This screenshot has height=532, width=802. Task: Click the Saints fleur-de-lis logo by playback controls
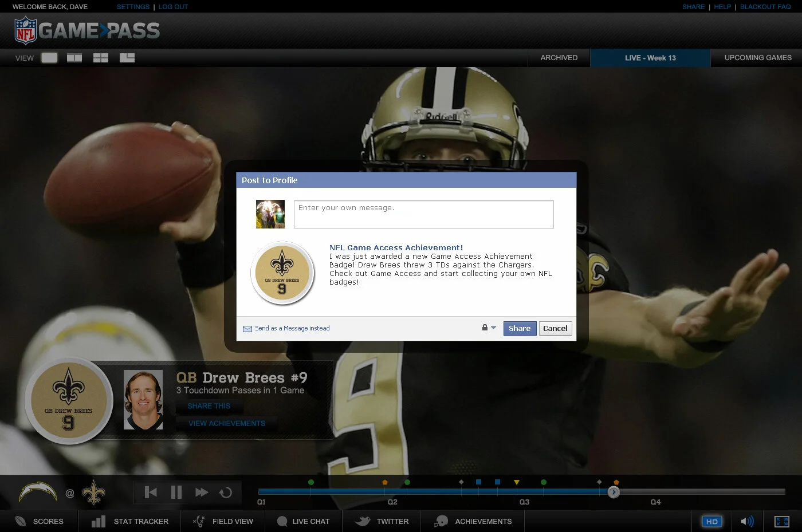(93, 492)
